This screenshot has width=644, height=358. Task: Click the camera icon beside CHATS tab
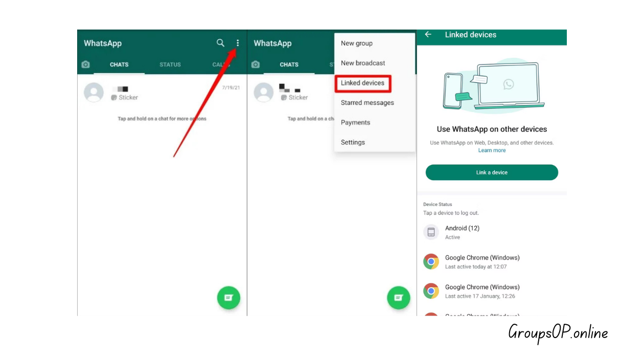point(85,64)
